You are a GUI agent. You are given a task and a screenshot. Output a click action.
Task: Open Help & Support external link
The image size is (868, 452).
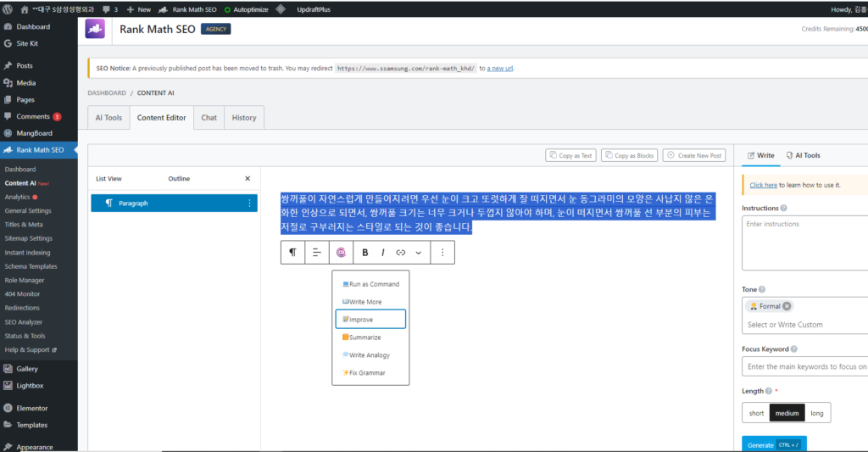click(31, 349)
